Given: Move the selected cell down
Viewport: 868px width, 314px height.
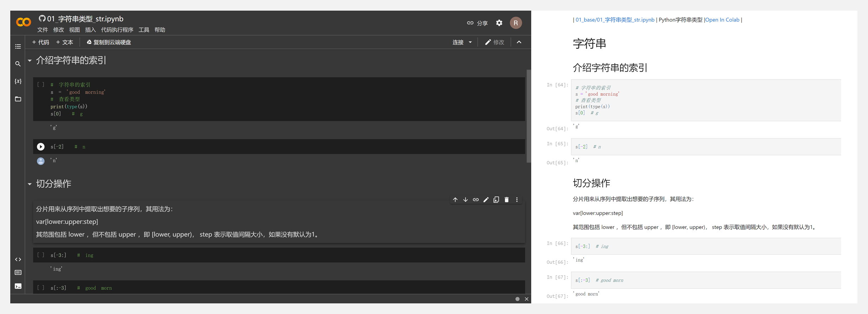Looking at the screenshot, I should pyautogui.click(x=465, y=200).
